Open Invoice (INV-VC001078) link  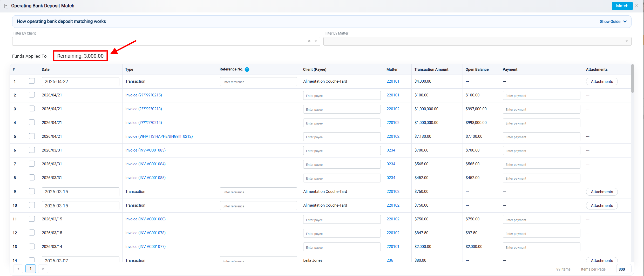point(145,233)
